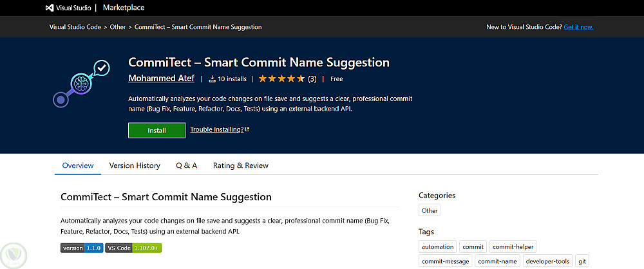The height and width of the screenshot is (269, 644).
Task: Click the Other breadcrumb link
Action: point(118,27)
